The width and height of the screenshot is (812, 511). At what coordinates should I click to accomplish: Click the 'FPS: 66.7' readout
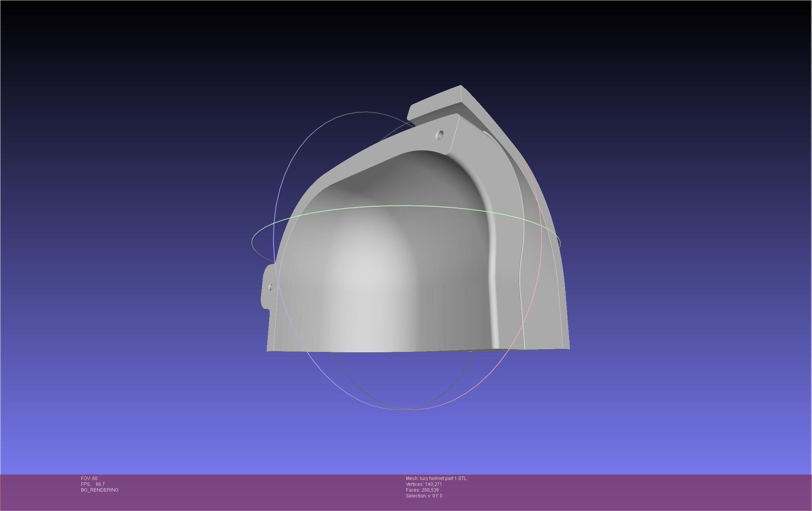[x=93, y=484]
